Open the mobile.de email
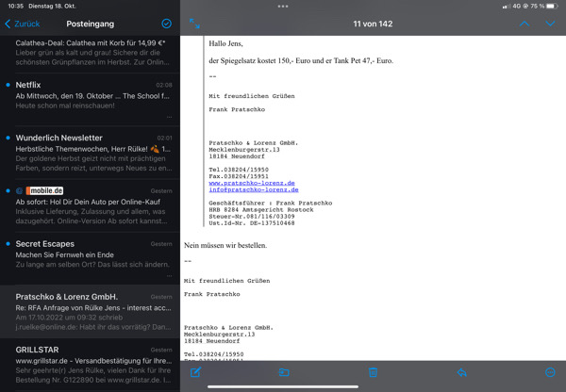Screen dimensions: 566x392 click(90, 205)
